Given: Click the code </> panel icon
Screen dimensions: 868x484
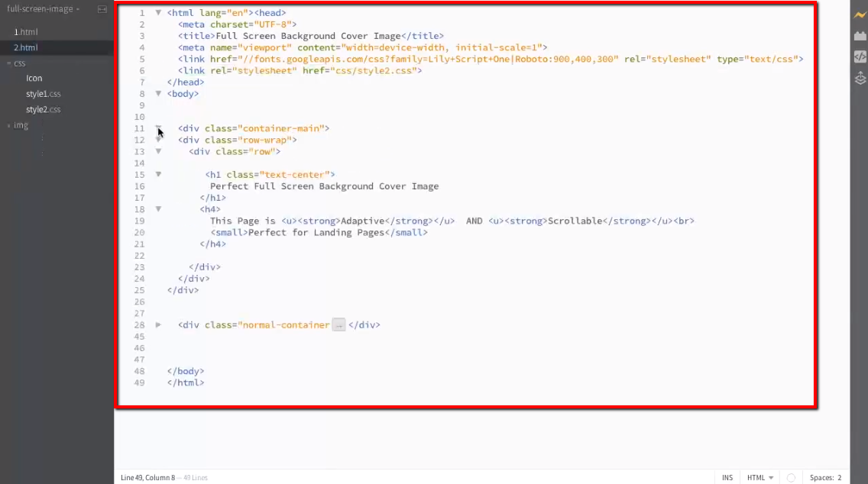Looking at the screenshot, I should (860, 55).
